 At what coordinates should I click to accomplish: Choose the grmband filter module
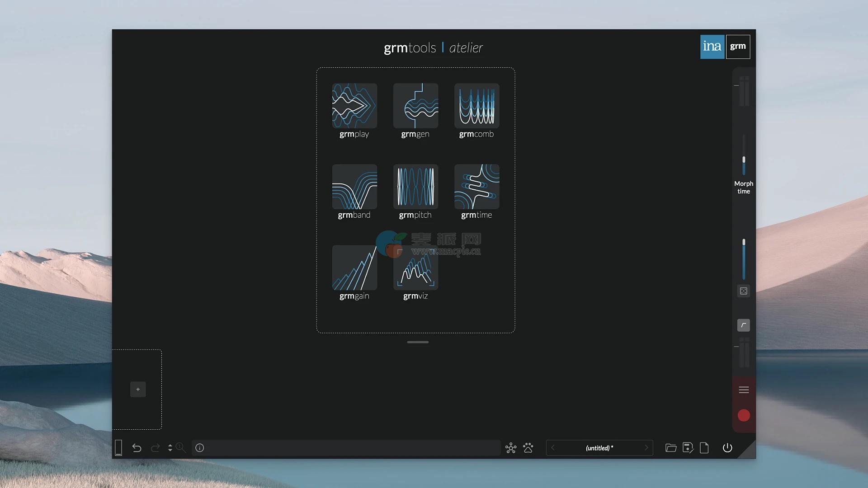(x=354, y=187)
